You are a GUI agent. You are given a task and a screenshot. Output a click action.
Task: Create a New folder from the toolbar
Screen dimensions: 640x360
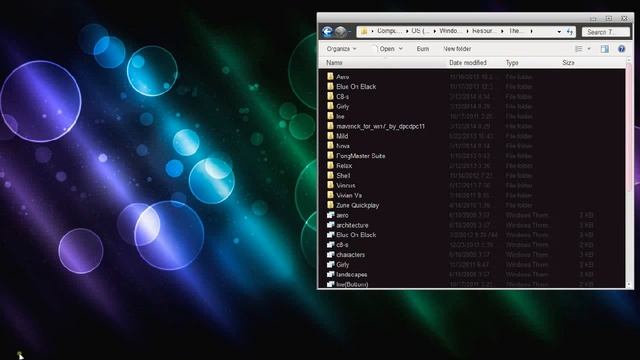457,49
